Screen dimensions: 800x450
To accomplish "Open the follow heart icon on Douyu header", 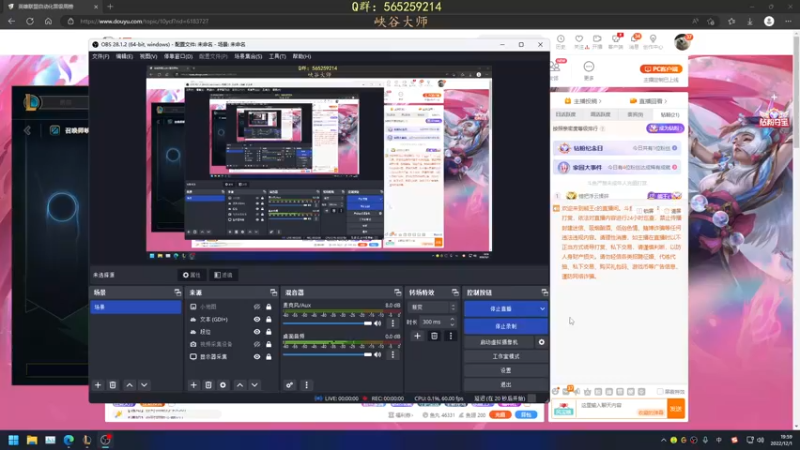I will 579,41.
